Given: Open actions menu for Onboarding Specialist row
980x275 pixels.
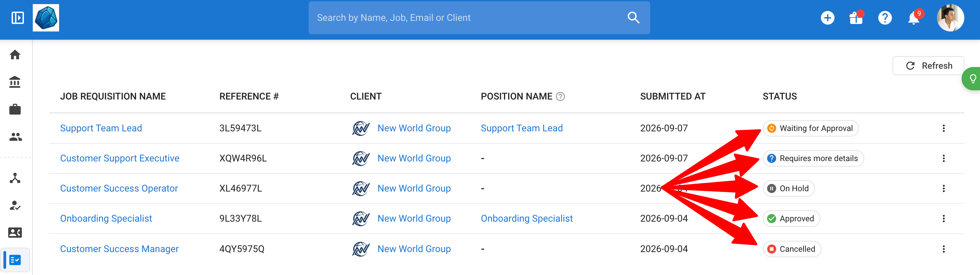Looking at the screenshot, I should 943,219.
